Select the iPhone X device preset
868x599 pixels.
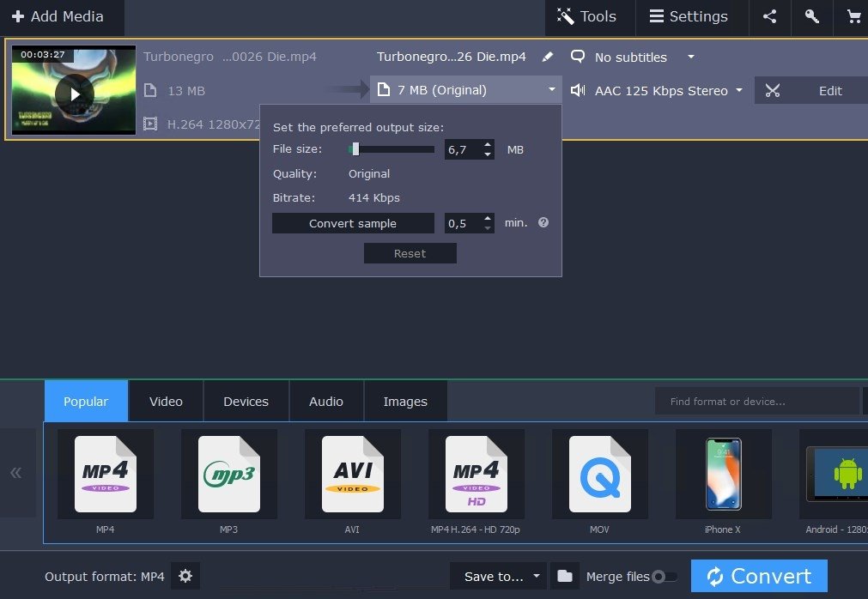point(723,474)
